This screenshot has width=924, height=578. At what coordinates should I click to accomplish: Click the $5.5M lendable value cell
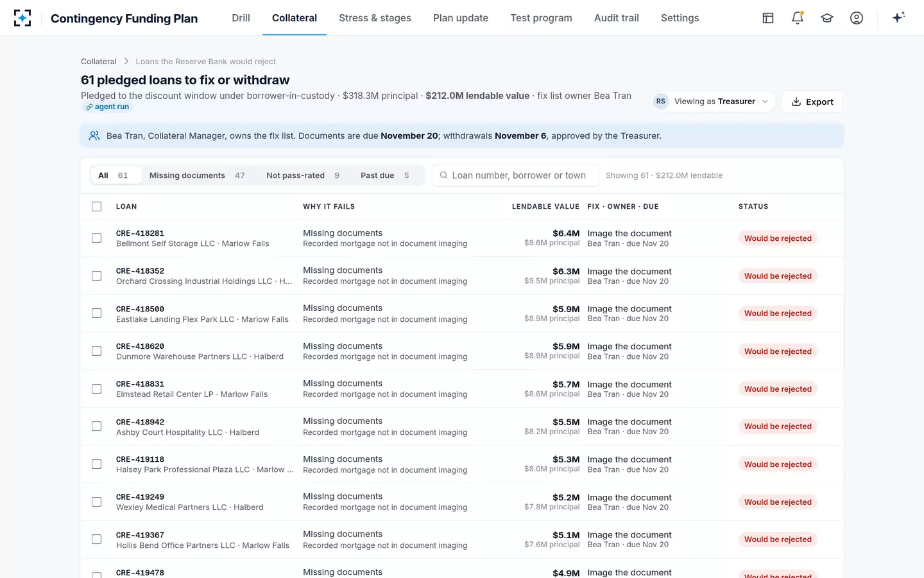(566, 422)
